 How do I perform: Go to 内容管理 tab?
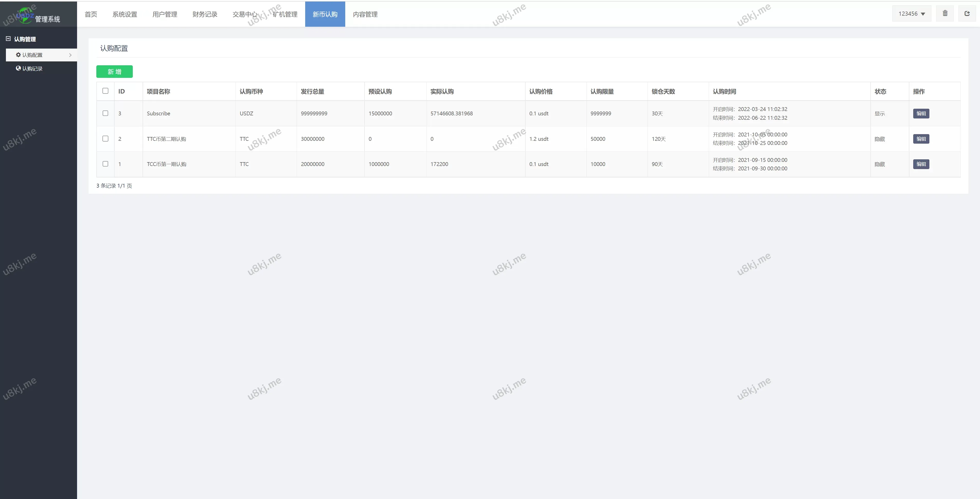click(x=365, y=14)
